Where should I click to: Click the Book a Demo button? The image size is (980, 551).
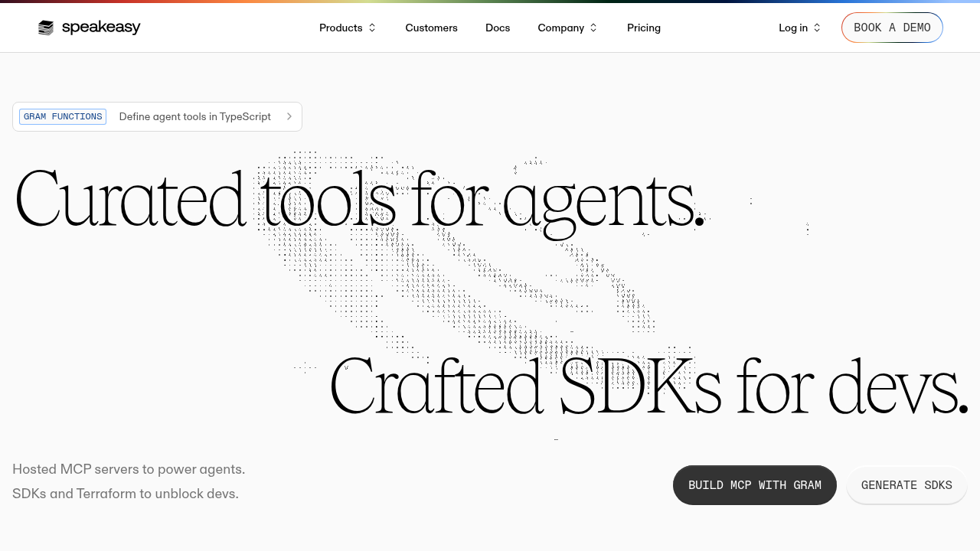click(x=892, y=28)
